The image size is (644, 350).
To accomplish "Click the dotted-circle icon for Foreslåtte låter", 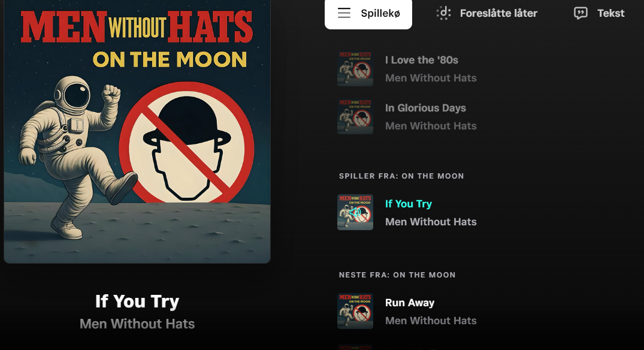I will (x=443, y=13).
